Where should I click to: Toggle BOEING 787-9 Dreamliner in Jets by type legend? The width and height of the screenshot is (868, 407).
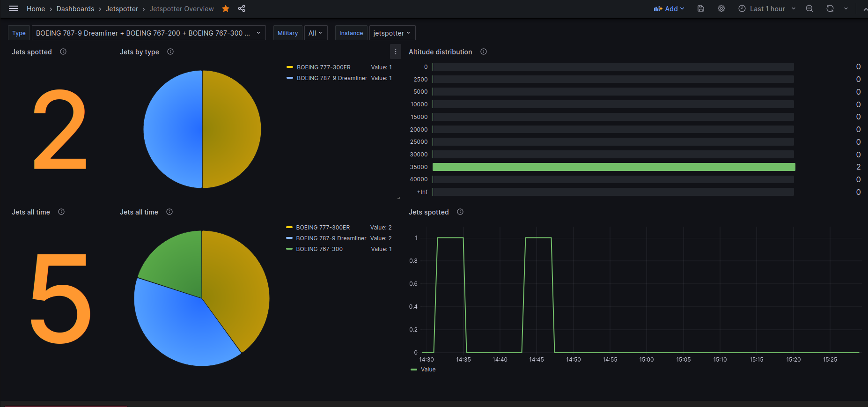point(332,78)
